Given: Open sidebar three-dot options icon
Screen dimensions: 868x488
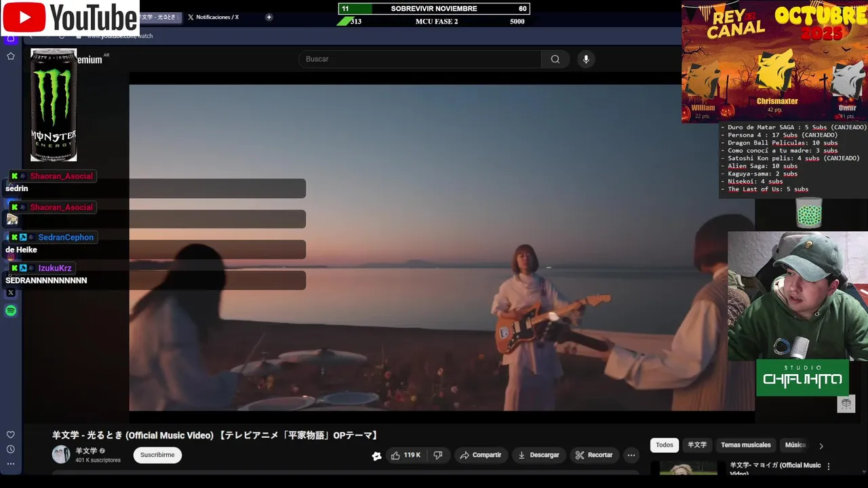Looking at the screenshot, I should tap(11, 464).
